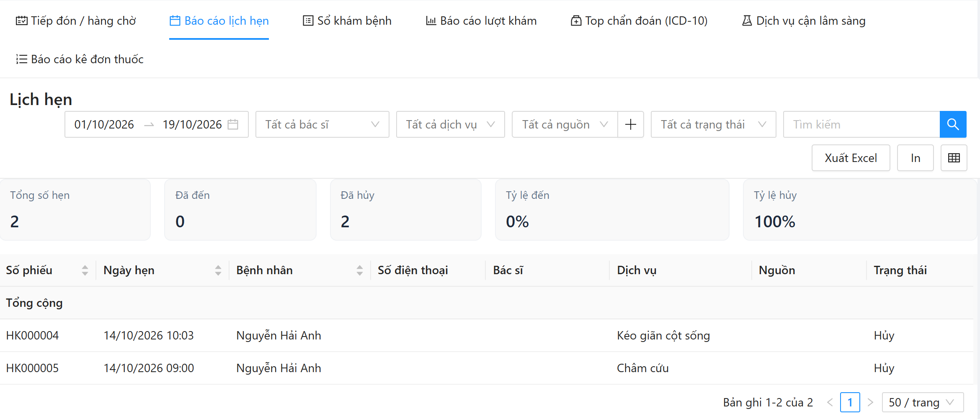
Task: Expand the Tất cả dịch vụ dropdown
Action: click(451, 124)
